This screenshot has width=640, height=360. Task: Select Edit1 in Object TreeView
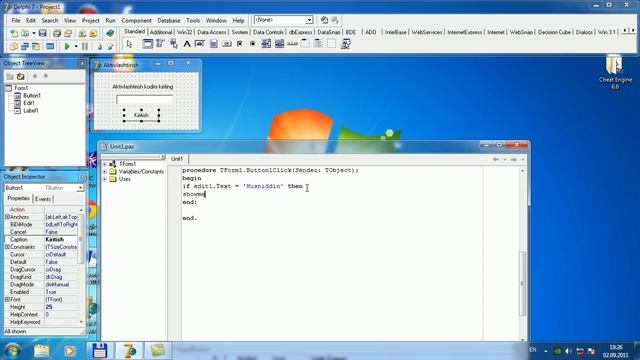tap(29, 103)
